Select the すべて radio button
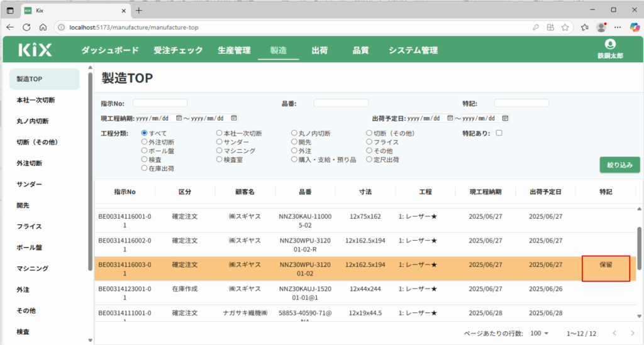The height and width of the screenshot is (345, 644). point(144,133)
